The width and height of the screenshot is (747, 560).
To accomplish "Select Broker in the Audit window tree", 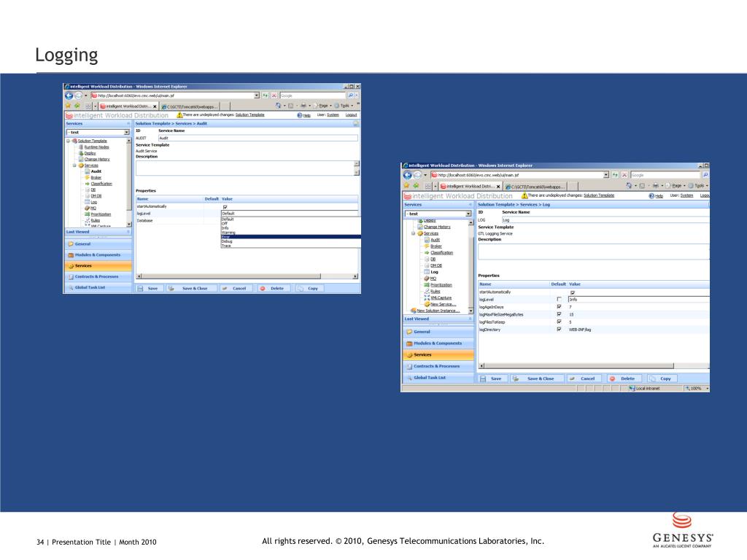I will pos(96,178).
